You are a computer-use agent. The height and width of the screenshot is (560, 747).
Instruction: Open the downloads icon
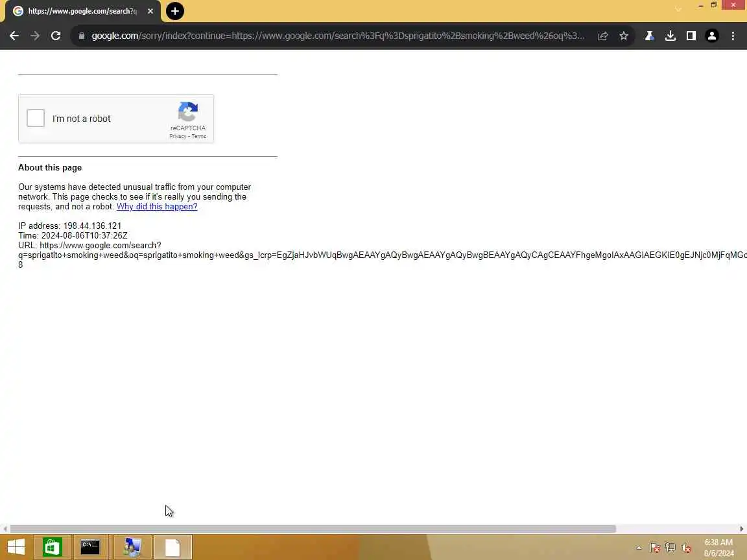(670, 36)
